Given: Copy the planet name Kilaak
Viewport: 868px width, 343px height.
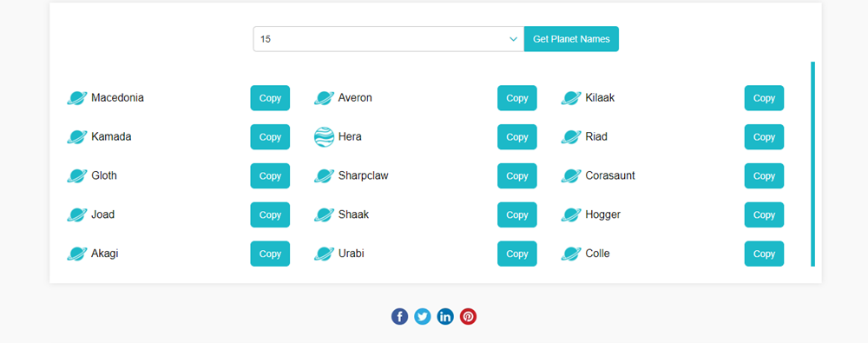Looking at the screenshot, I should [764, 98].
